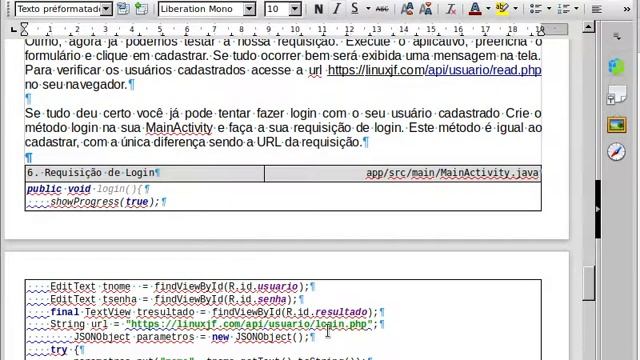Click the '6. Requisição de Login' table cell
The height and width of the screenshot is (360, 640).
point(144,173)
